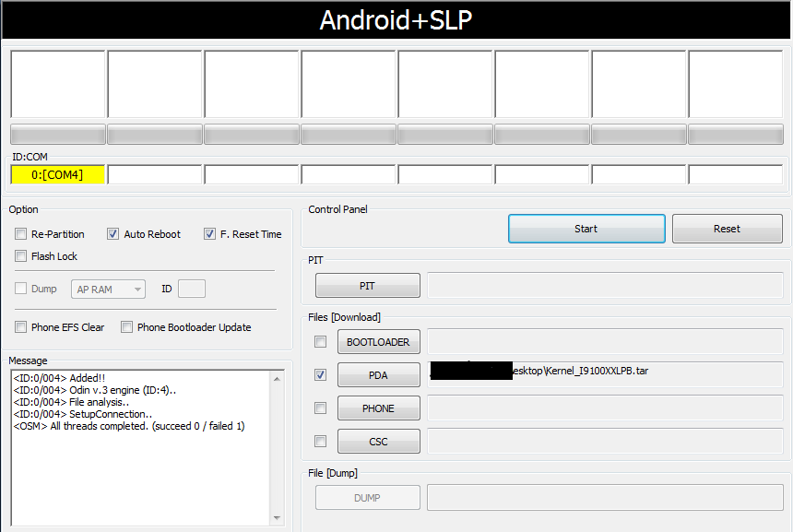The image size is (793, 532).
Task: Tick the checkbox beside PHONE button
Action: pos(320,408)
